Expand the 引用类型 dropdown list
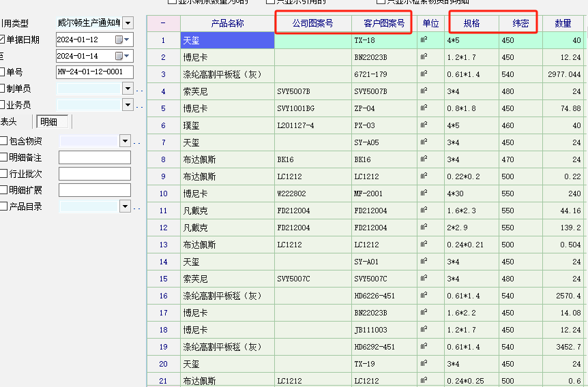Screen dimensions: 588x387 tap(128, 24)
